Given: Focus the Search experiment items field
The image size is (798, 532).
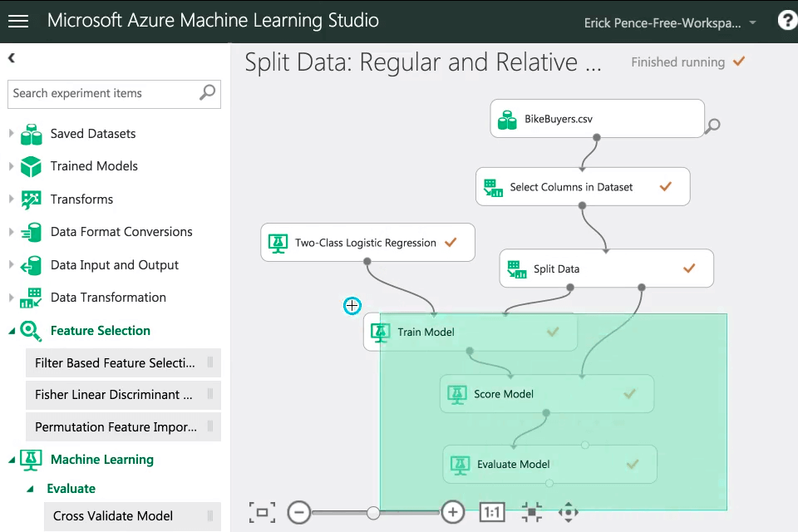Looking at the screenshot, I should (114, 94).
